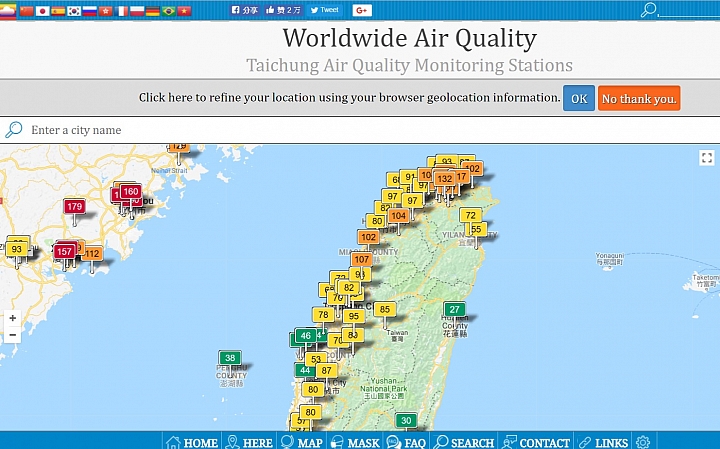Open the HOME tab in bottom bar
The height and width of the screenshot is (449, 720).
pos(192,442)
